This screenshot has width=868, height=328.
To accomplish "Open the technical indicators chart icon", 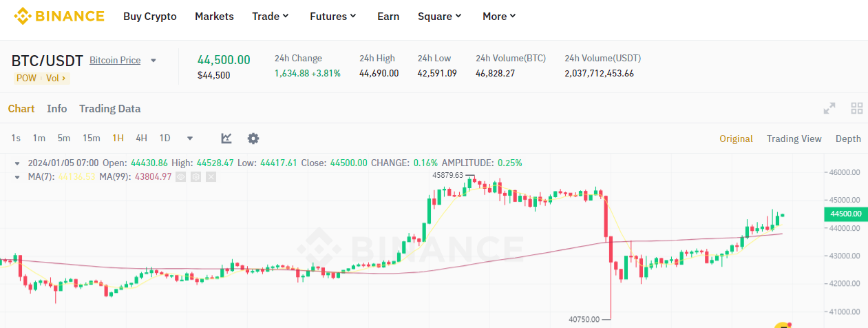I will [x=226, y=139].
